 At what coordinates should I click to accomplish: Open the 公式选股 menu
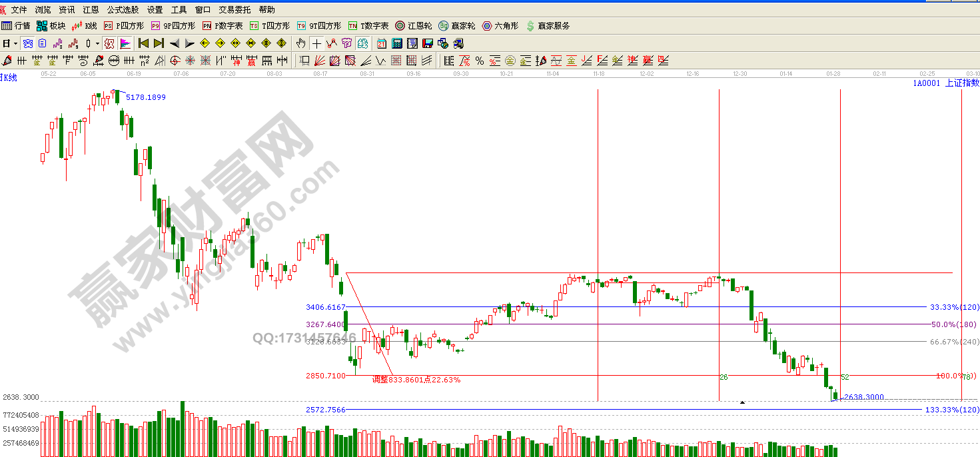(x=123, y=10)
